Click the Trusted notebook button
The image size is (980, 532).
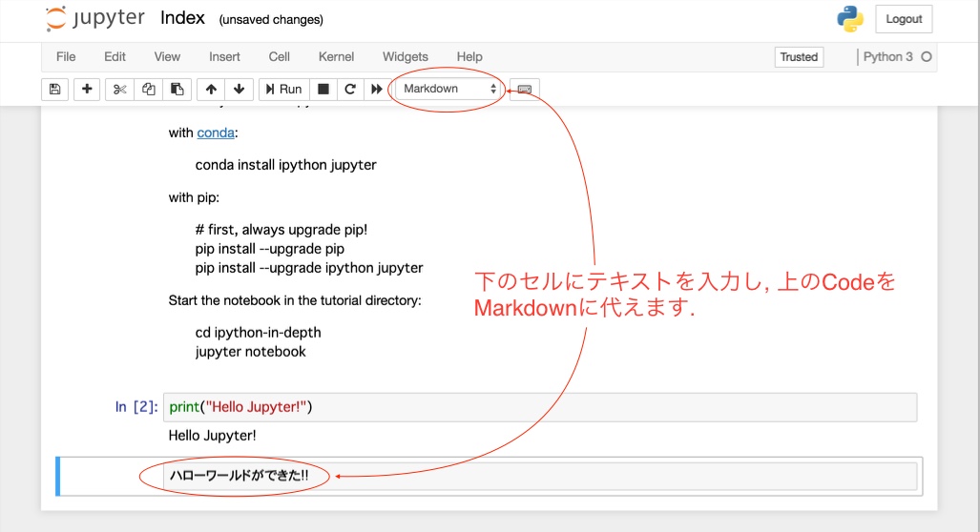click(x=799, y=57)
